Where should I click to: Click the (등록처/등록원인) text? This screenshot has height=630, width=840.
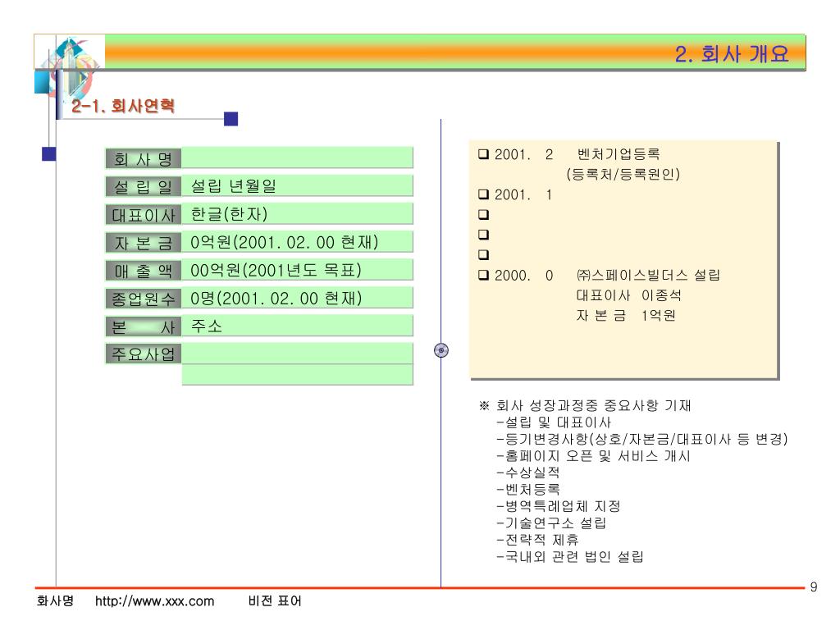623,174
